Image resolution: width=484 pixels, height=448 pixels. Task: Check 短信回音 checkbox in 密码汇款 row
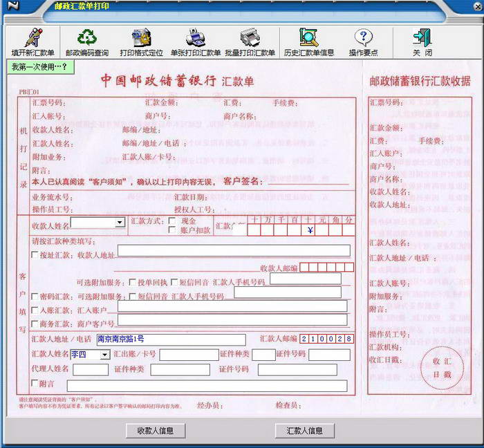click(133, 297)
